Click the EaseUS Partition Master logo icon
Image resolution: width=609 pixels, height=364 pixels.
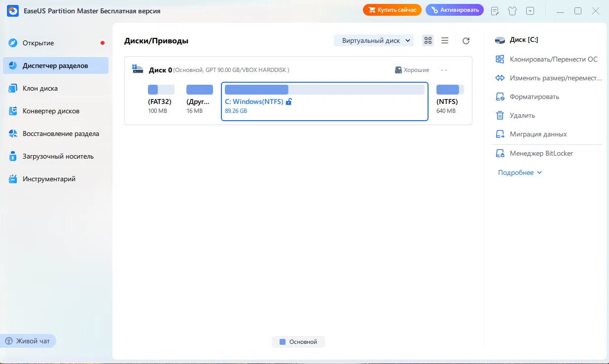click(x=13, y=11)
